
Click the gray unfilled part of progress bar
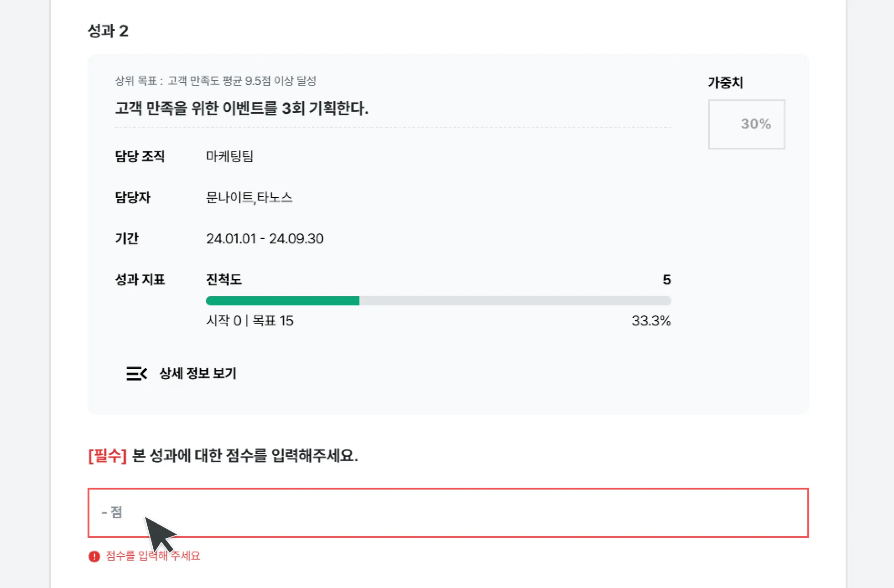click(515, 301)
